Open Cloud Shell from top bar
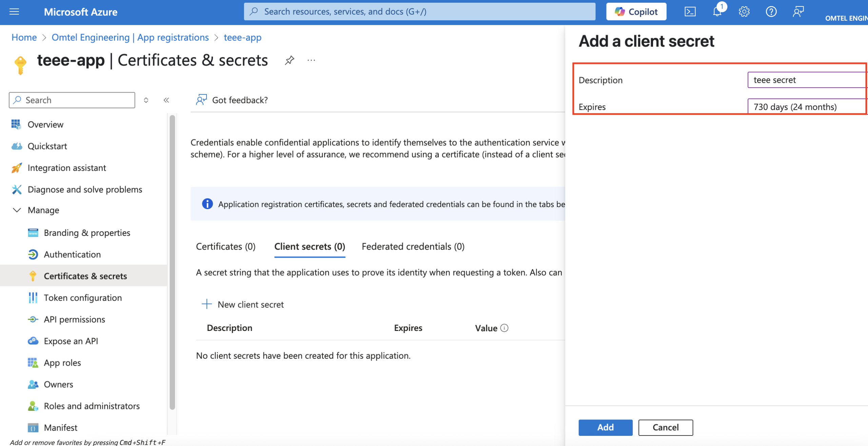 click(x=690, y=12)
